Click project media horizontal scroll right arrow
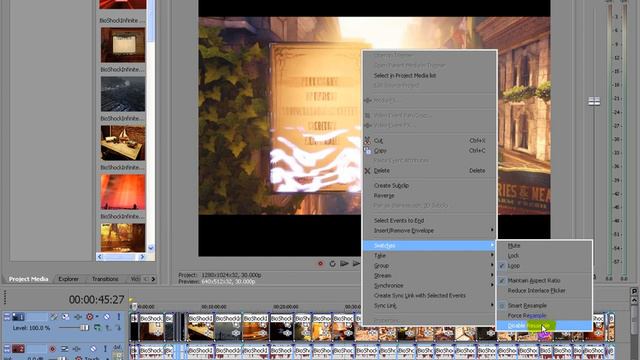Screen dimensions: 640x360 click(142, 257)
